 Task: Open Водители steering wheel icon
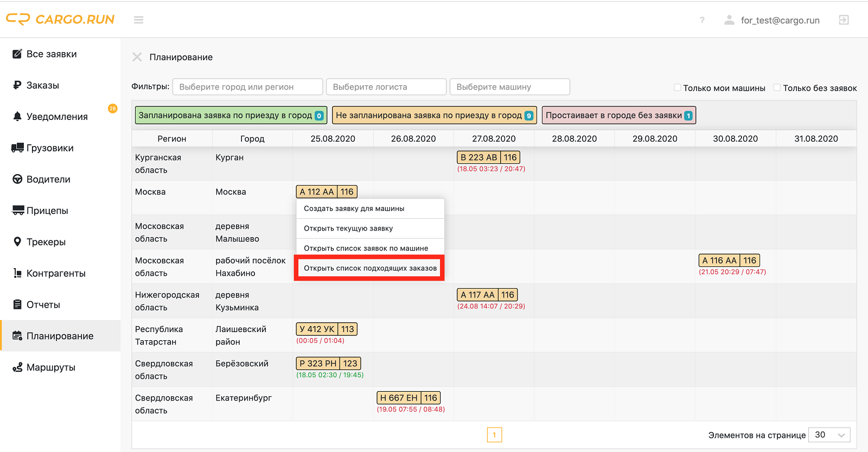[x=17, y=179]
